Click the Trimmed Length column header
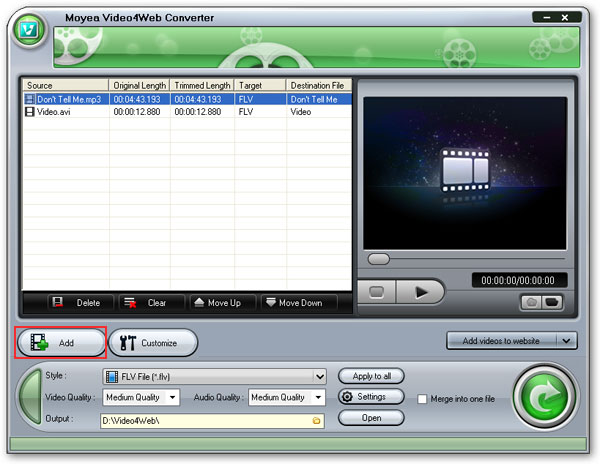This screenshot has height=464, width=600. [202, 85]
